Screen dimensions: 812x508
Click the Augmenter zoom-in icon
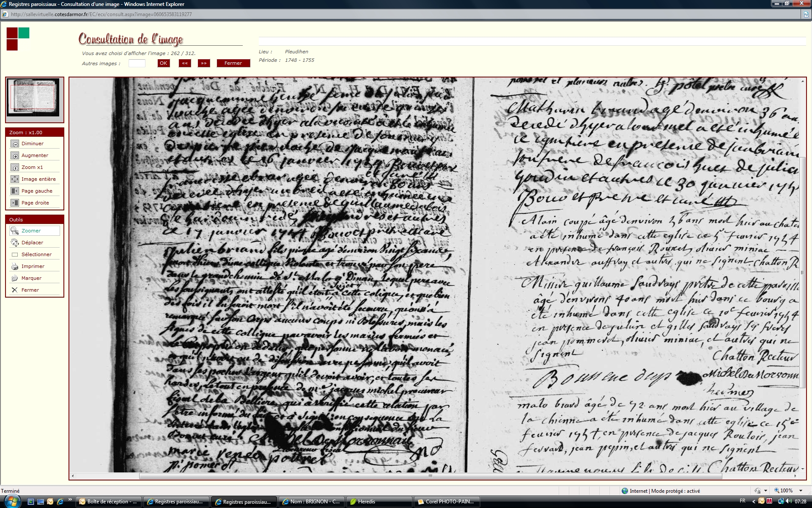[x=15, y=156]
